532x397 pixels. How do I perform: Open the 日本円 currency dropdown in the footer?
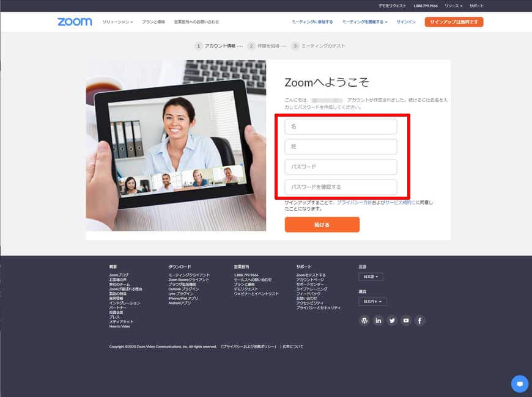(372, 301)
